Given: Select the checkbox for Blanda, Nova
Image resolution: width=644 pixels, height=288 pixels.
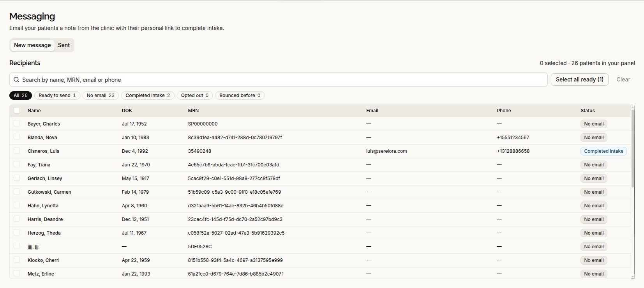Looking at the screenshot, I should click(x=17, y=137).
